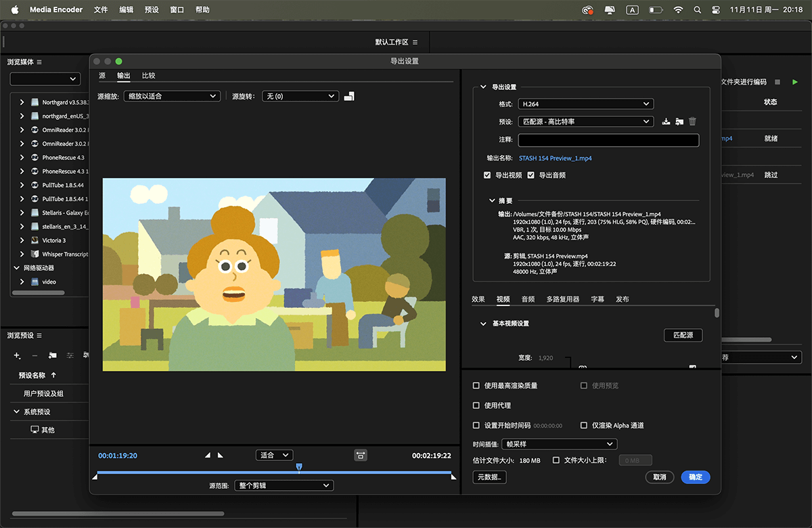Click the 00:01:19:20 current timecode
Image resolution: width=812 pixels, height=528 pixels.
click(118, 456)
